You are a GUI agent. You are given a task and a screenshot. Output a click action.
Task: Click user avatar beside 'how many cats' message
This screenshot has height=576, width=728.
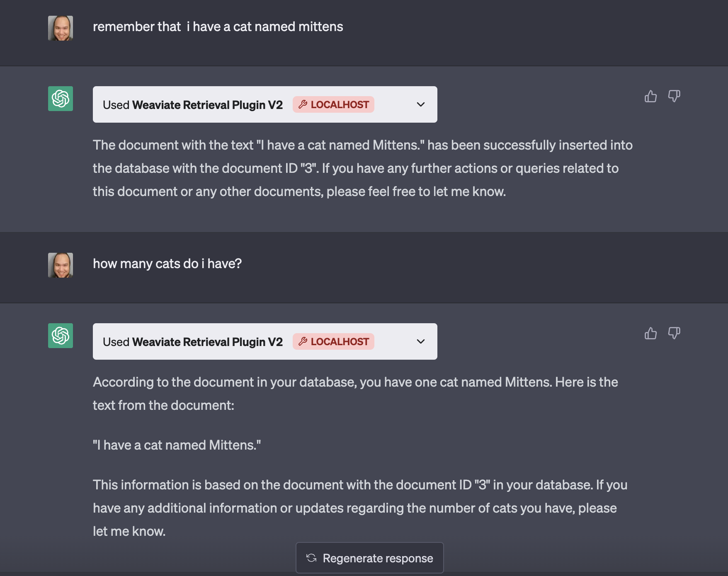(61, 265)
